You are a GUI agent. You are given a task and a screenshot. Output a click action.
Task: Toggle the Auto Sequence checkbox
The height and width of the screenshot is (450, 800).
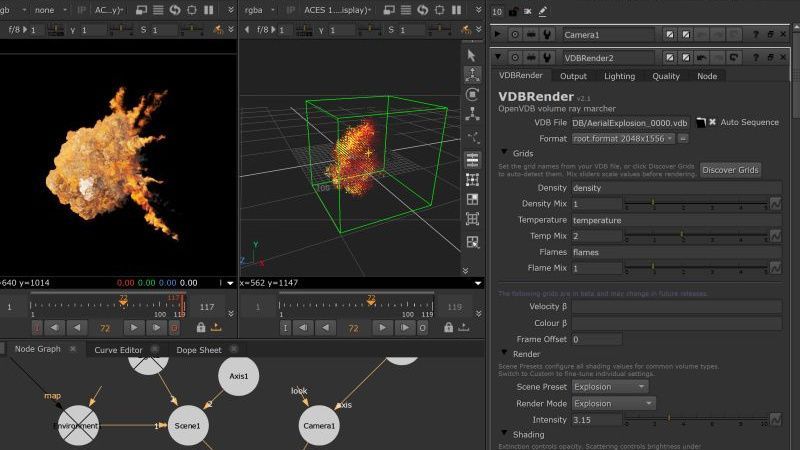click(712, 122)
